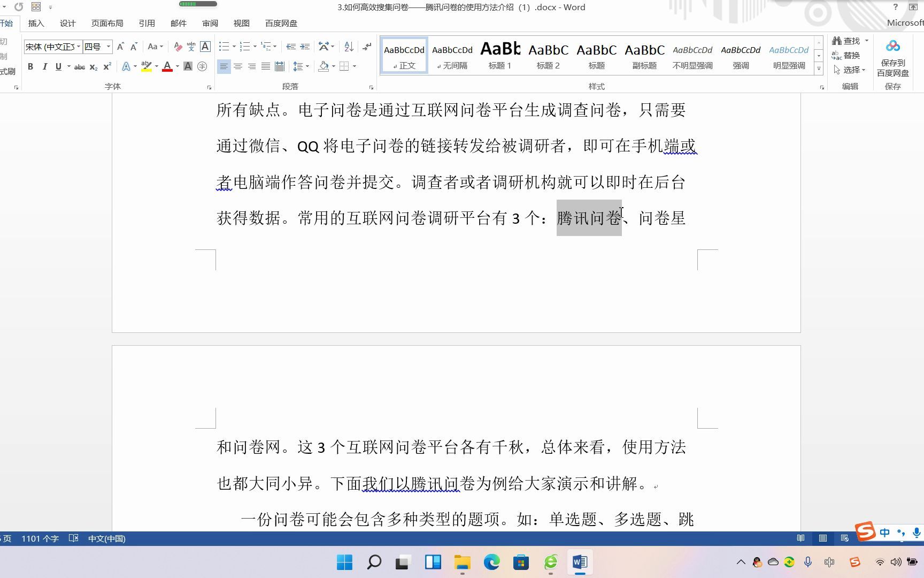This screenshot has width=924, height=578.
Task: Click the Save to Baidu Netdisk icon
Action: (892, 46)
